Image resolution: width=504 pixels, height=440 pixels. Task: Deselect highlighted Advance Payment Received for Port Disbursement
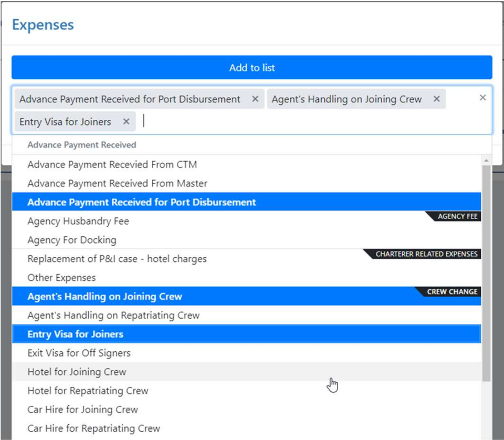[142, 202]
